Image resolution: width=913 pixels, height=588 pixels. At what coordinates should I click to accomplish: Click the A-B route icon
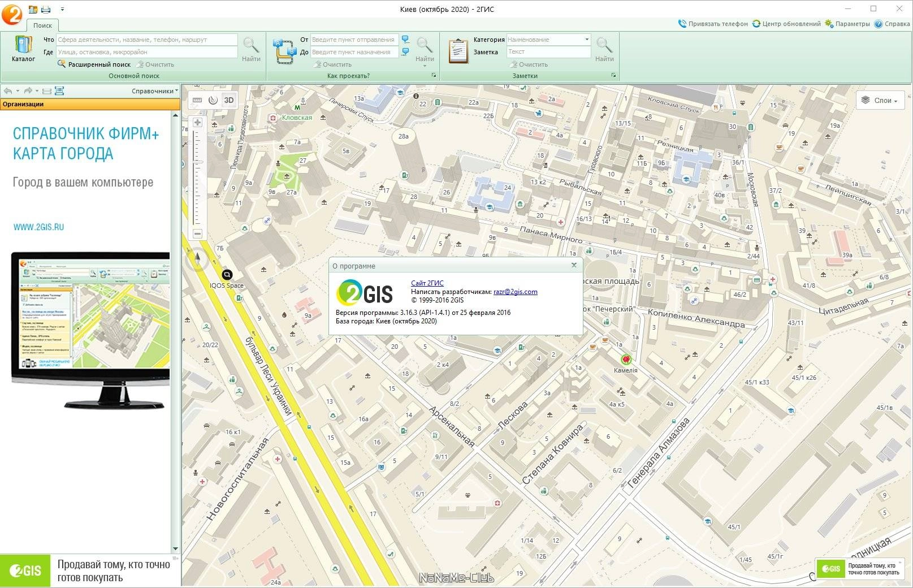click(x=284, y=51)
